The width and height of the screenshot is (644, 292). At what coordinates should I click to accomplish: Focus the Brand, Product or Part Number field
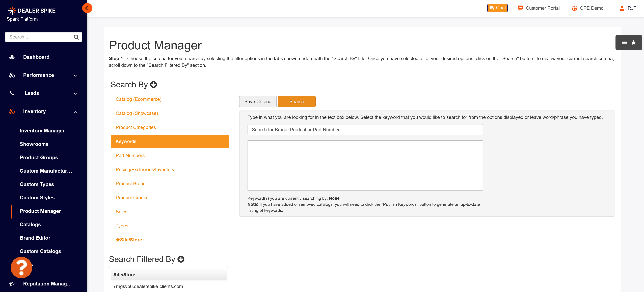point(365,130)
